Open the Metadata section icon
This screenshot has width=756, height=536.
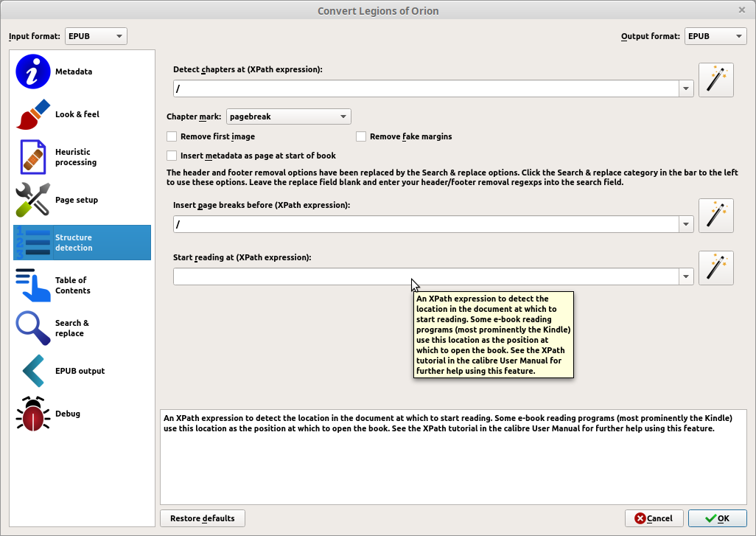[x=32, y=72]
